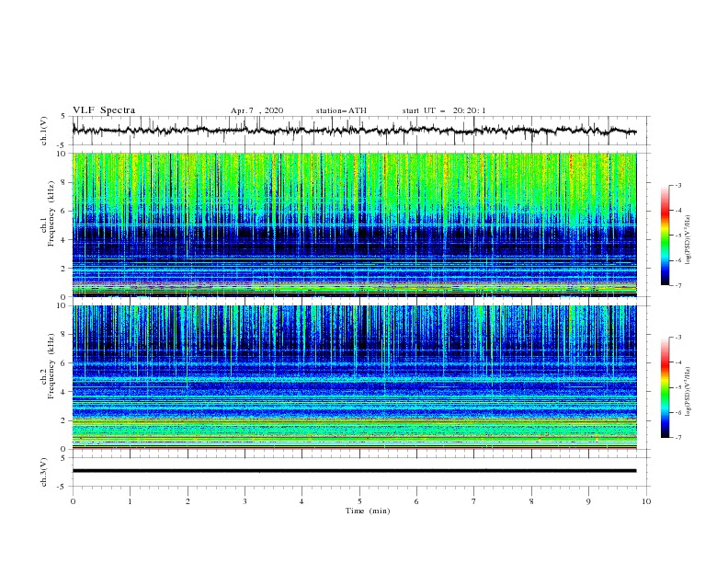
Task: Select the "start UT = 20:20:1" header text
Action: [444, 110]
